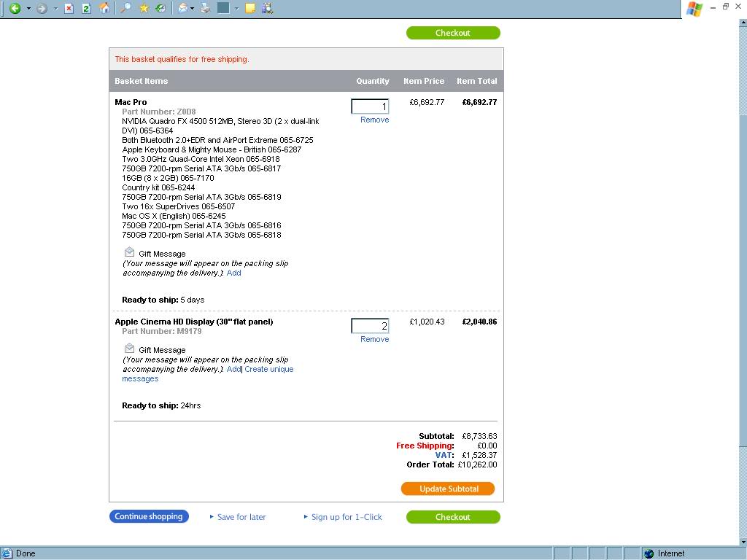Image resolution: width=747 pixels, height=560 pixels.
Task: Open the Mail envelope icon
Action: click(x=182, y=8)
